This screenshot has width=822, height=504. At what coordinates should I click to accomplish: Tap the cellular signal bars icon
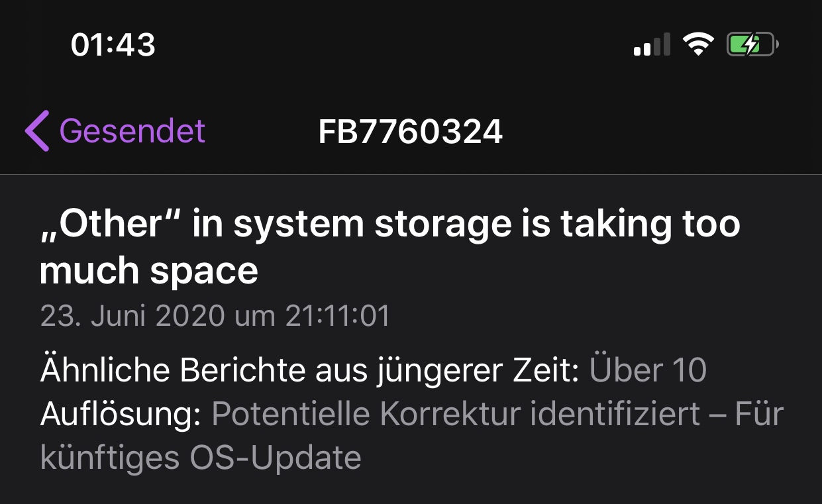pos(652,45)
